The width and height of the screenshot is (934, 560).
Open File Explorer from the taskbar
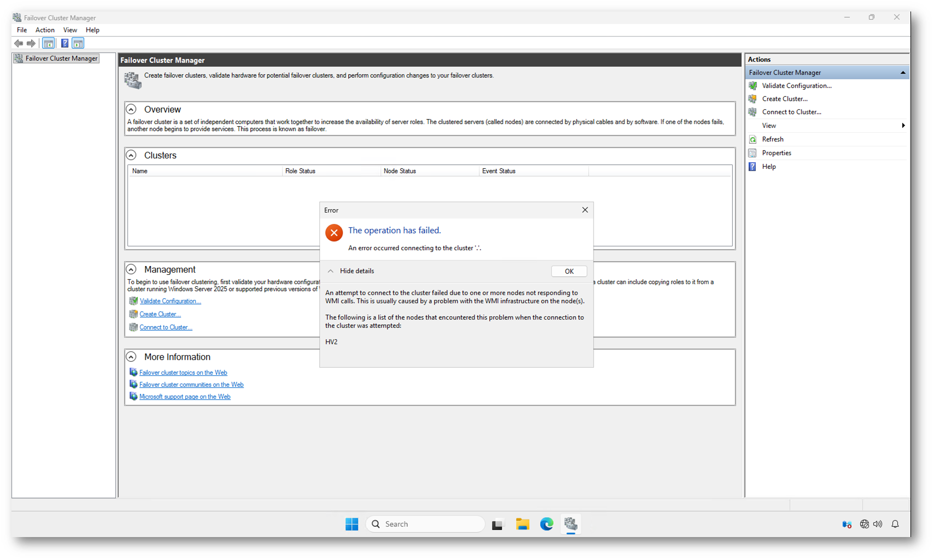522,524
